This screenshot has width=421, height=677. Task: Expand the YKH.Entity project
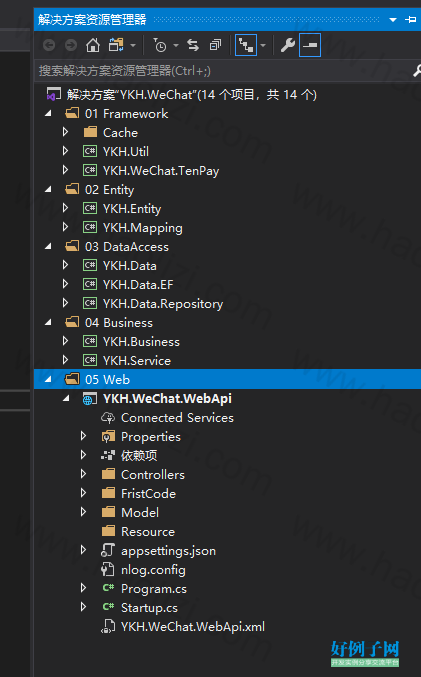coord(66,208)
